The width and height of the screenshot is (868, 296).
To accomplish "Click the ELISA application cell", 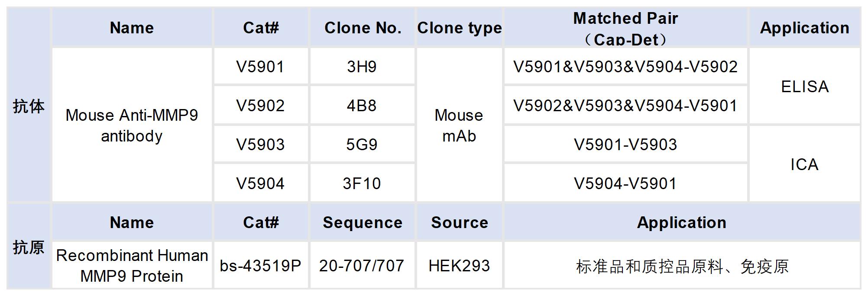I will tap(804, 87).
